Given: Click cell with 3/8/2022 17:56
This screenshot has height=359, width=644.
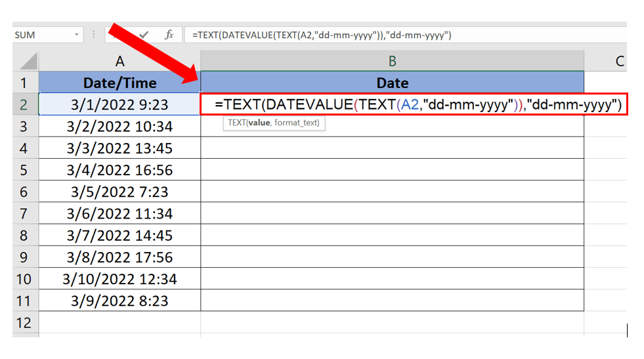Looking at the screenshot, I should point(119,257).
